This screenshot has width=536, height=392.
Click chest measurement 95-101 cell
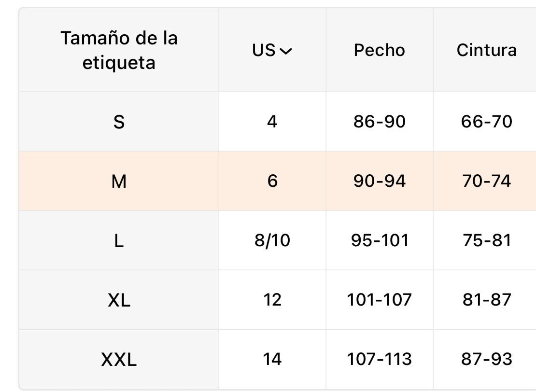[380, 240]
